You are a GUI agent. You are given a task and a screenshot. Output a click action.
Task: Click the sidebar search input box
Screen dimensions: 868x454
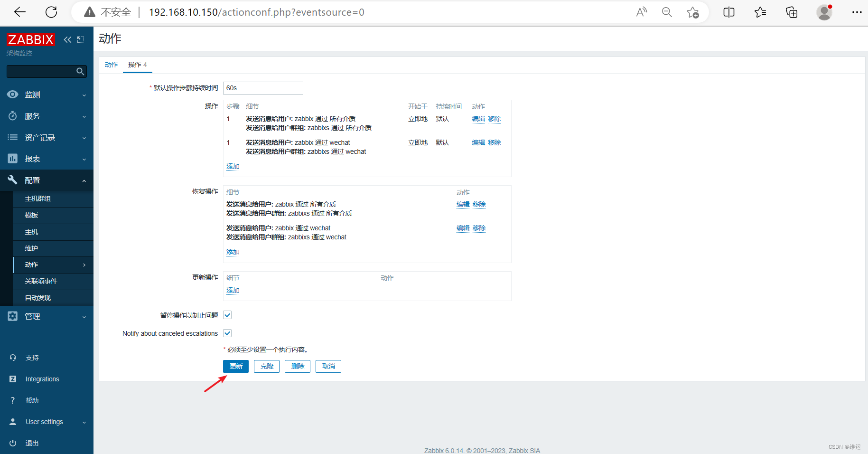point(47,71)
